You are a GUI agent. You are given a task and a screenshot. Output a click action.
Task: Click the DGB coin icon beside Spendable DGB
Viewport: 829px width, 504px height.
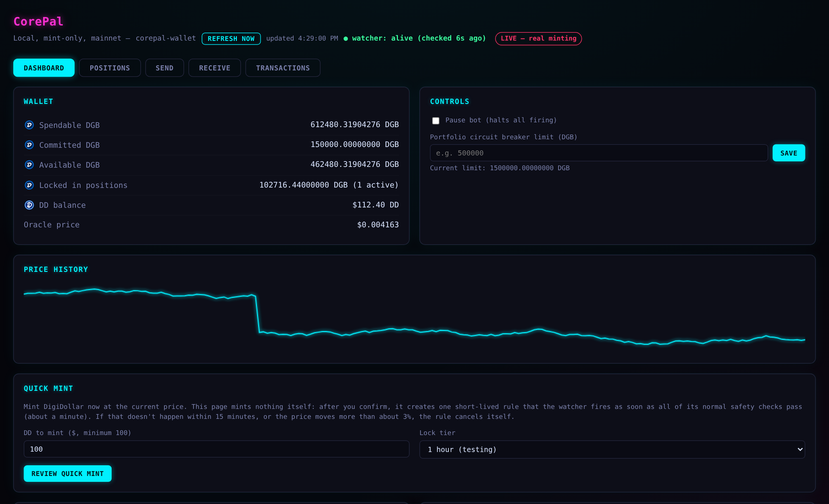click(x=29, y=125)
